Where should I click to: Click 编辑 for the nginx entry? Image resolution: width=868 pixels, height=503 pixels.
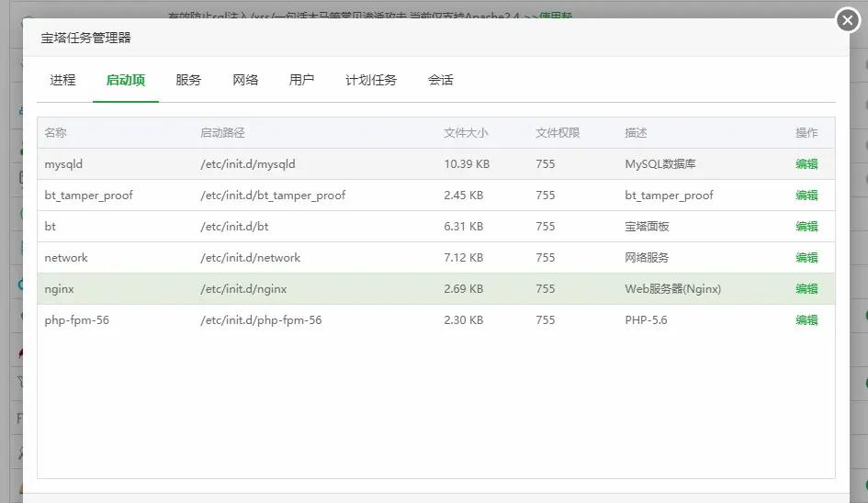[x=806, y=289]
